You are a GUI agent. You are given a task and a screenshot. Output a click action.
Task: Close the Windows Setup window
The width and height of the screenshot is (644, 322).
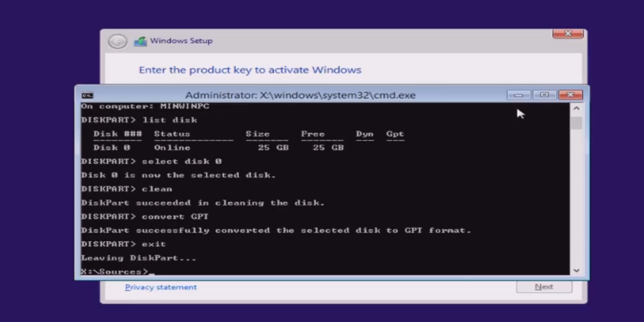click(x=568, y=34)
